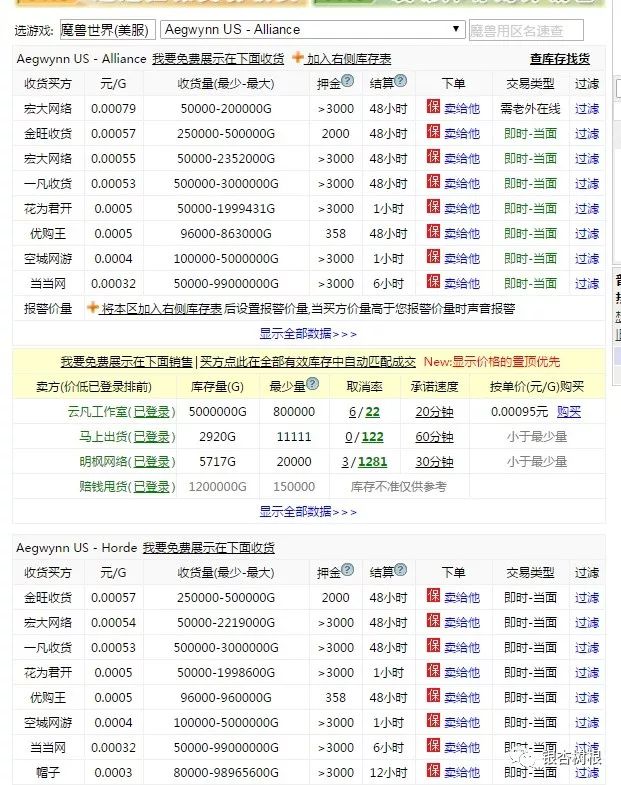Click 买方点此在全部有效库存中自动匹配成交 link
Screen dimensions: 621x785
(x=307, y=361)
